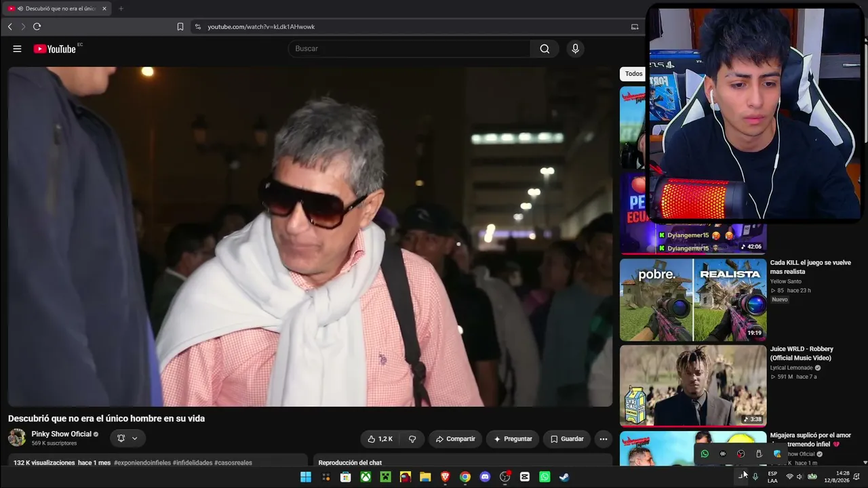Open Steam from the taskbar

564,477
